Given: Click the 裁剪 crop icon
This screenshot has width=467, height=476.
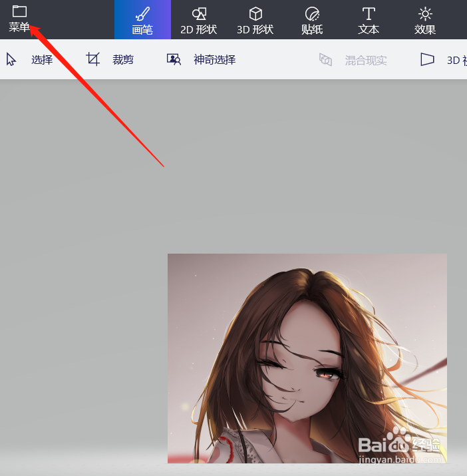Looking at the screenshot, I should 93,59.
